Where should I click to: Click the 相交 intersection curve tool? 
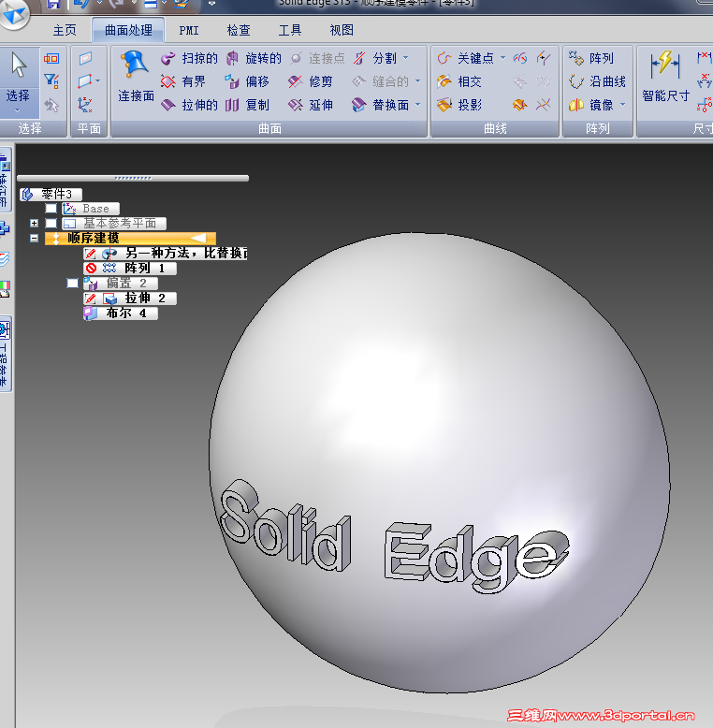tap(459, 81)
